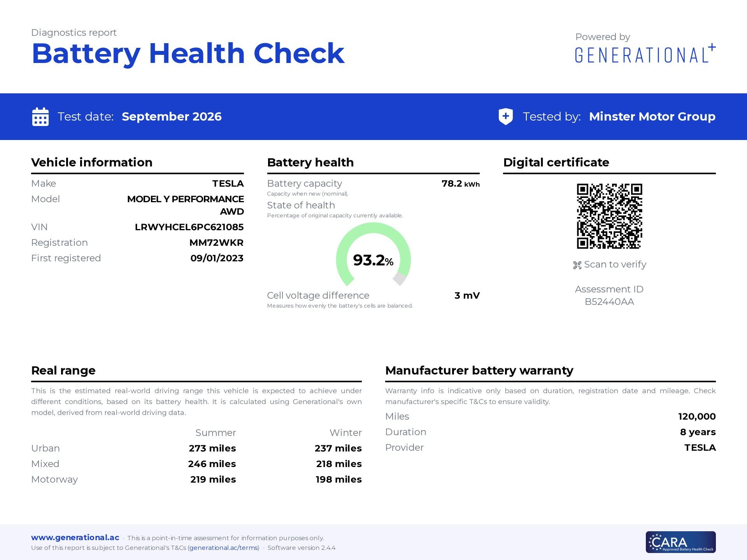The image size is (747, 560).
Task: Click the Urban summer range '273 miles'
Action: [212, 448]
